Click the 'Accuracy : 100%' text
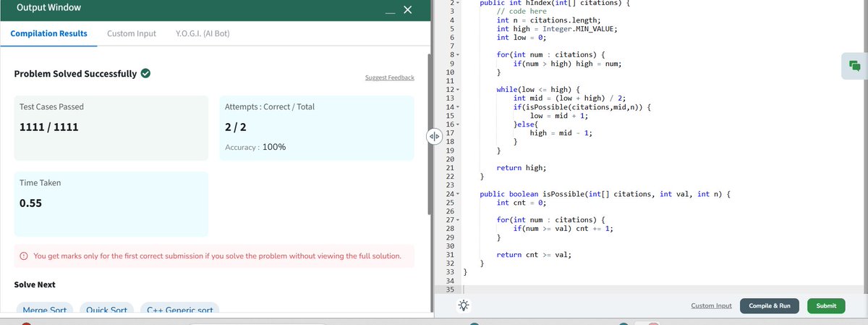Viewport: 868px width, 325px height. [255, 147]
